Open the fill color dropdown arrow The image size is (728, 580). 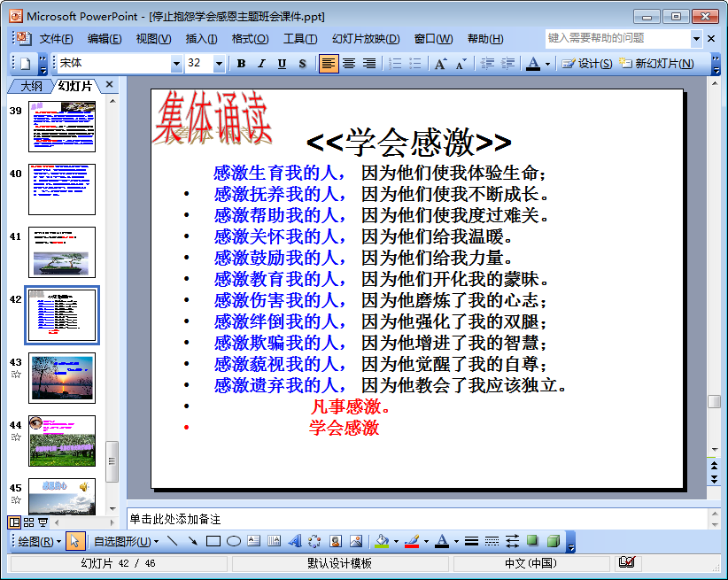click(x=396, y=541)
